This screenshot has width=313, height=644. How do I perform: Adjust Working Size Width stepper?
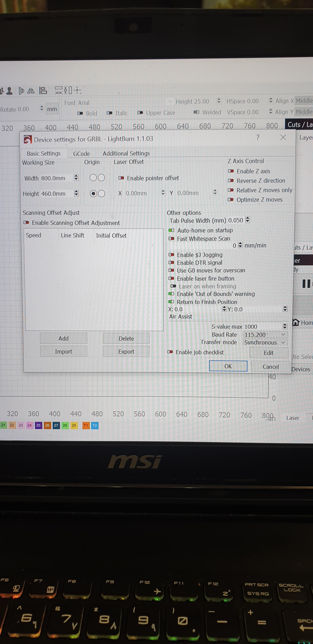[76, 178]
